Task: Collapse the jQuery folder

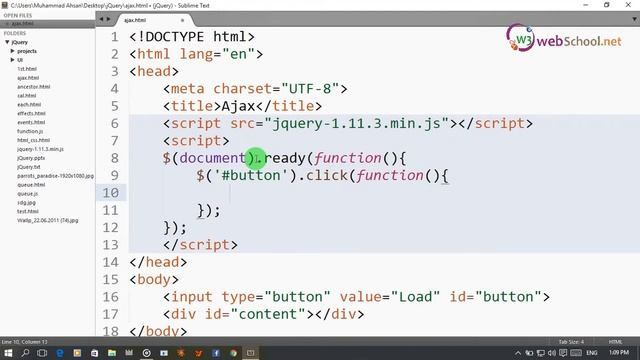Action: point(7,42)
